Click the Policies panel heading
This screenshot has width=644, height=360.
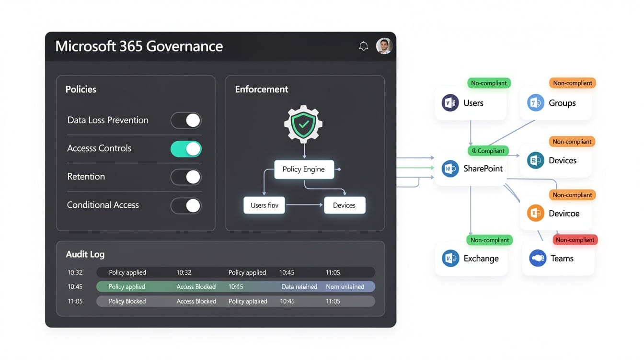81,89
